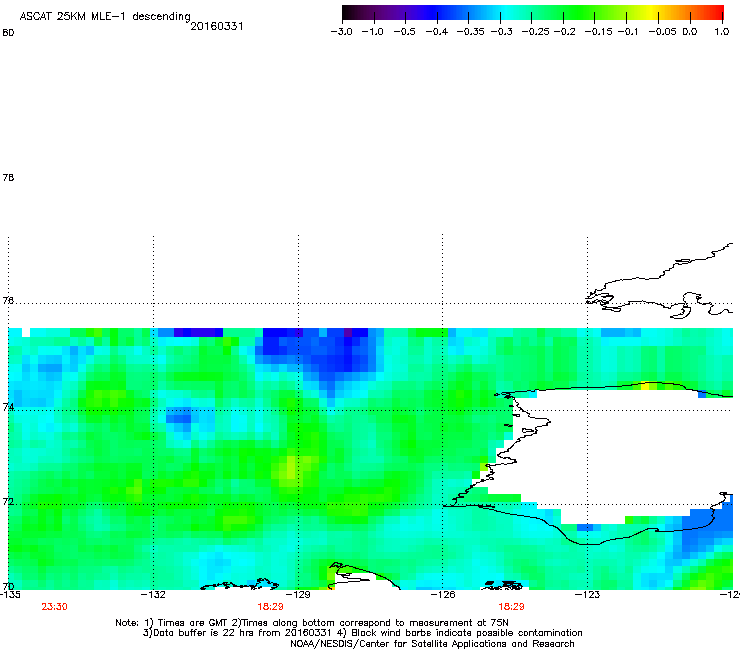Click the '-0.25' color scale label
The height and width of the screenshot is (650, 740).
536,32
